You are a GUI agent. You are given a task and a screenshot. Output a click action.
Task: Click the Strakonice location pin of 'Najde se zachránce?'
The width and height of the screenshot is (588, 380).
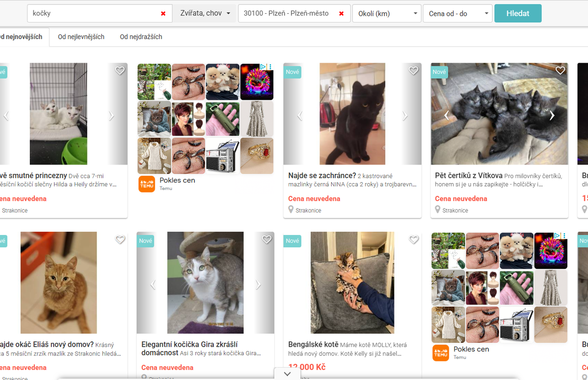pos(291,210)
